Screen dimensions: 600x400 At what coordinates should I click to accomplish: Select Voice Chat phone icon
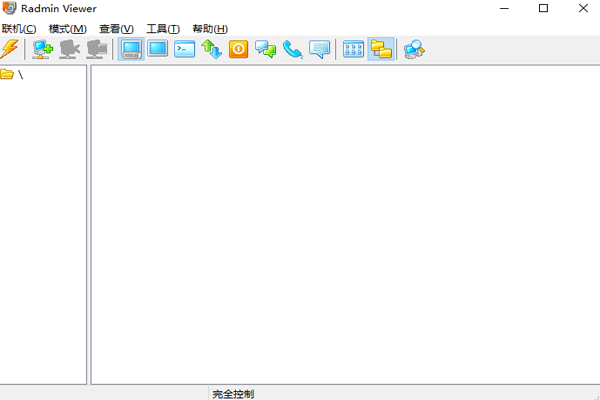(293, 49)
